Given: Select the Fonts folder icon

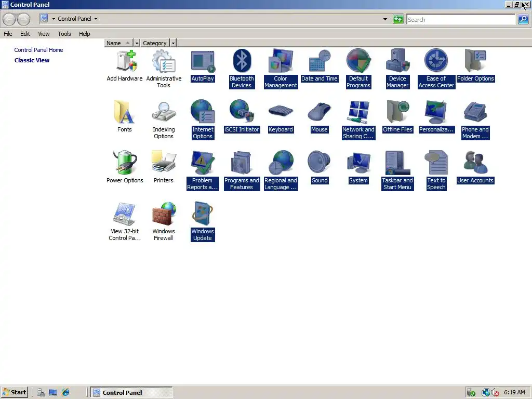Looking at the screenshot, I should point(125,116).
